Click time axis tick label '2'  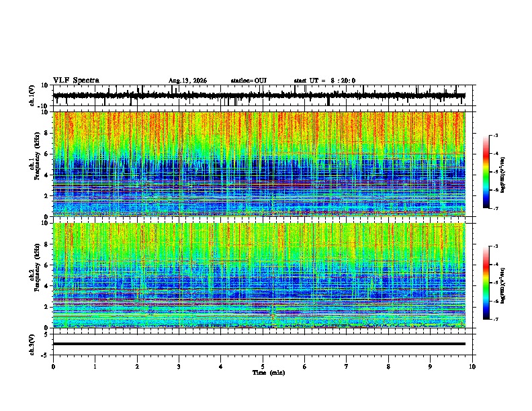tap(137, 367)
